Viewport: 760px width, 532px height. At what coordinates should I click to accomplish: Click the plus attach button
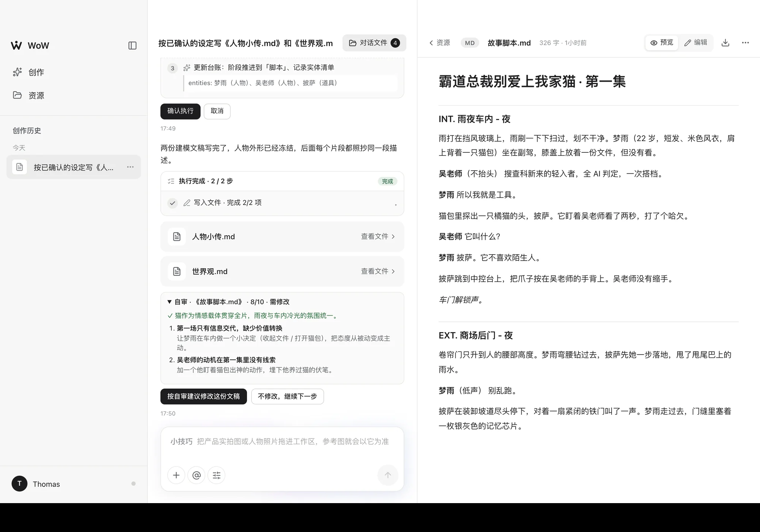[x=176, y=475]
